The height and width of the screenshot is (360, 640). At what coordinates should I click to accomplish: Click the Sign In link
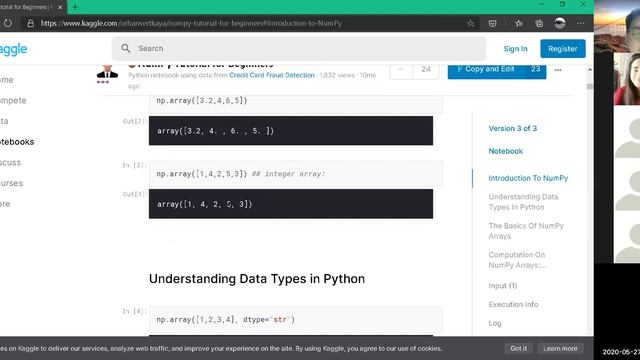click(x=515, y=49)
